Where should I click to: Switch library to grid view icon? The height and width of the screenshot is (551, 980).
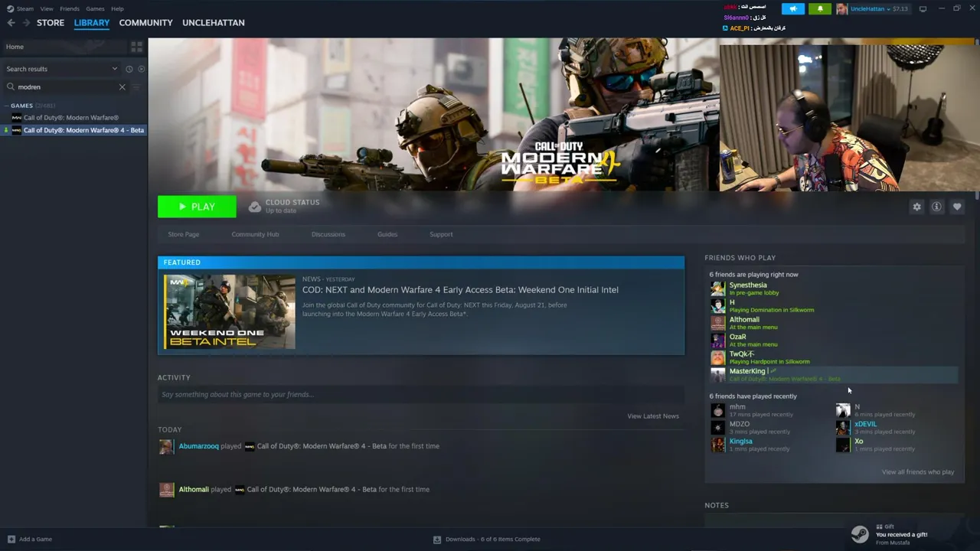coord(136,47)
